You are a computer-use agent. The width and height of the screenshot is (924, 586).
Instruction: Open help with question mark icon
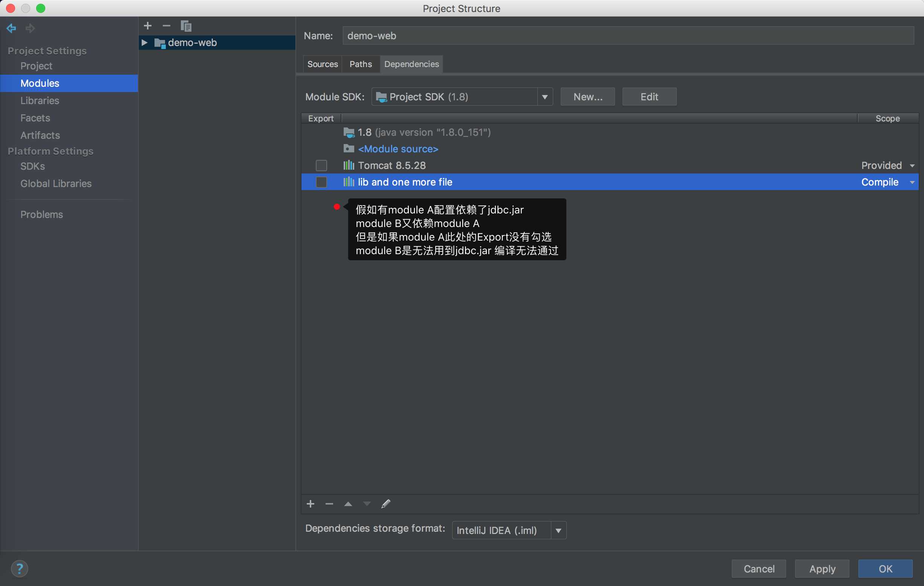20,569
